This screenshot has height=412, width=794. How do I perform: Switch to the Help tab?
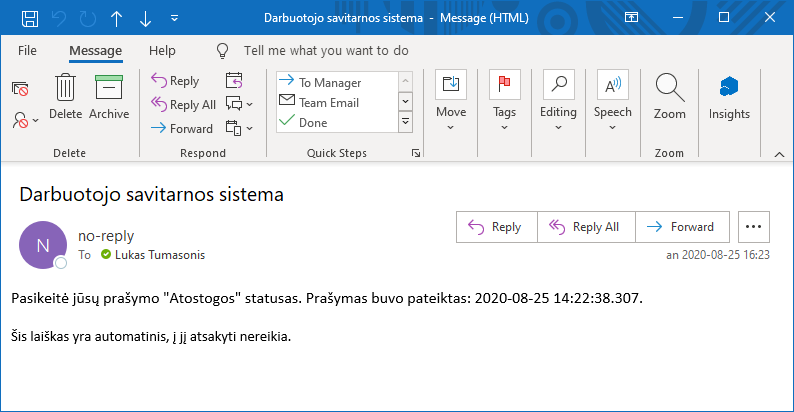[x=162, y=50]
